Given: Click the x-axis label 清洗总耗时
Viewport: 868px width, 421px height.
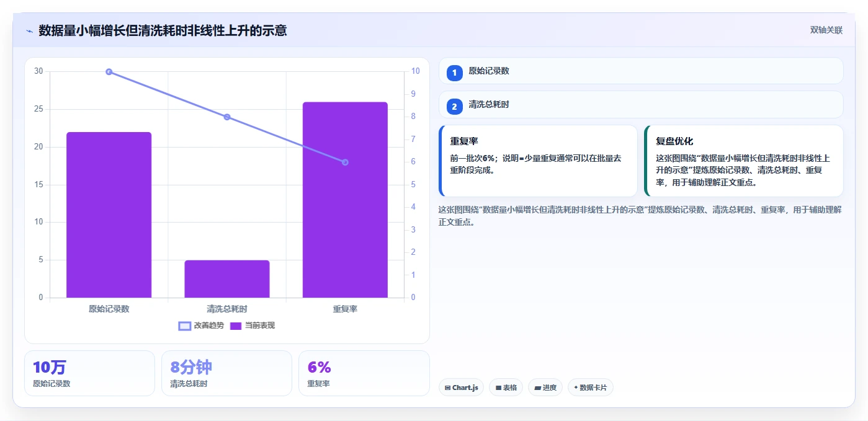Looking at the screenshot, I should (227, 309).
